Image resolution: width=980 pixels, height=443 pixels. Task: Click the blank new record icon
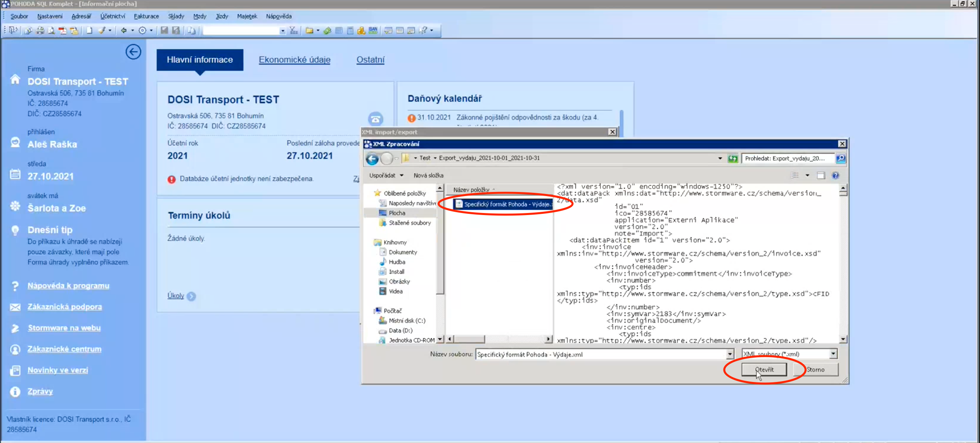coord(89,30)
